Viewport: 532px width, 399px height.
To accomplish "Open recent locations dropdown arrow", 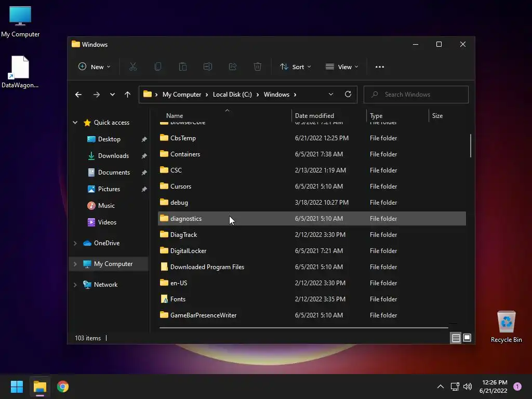I will coord(112,95).
